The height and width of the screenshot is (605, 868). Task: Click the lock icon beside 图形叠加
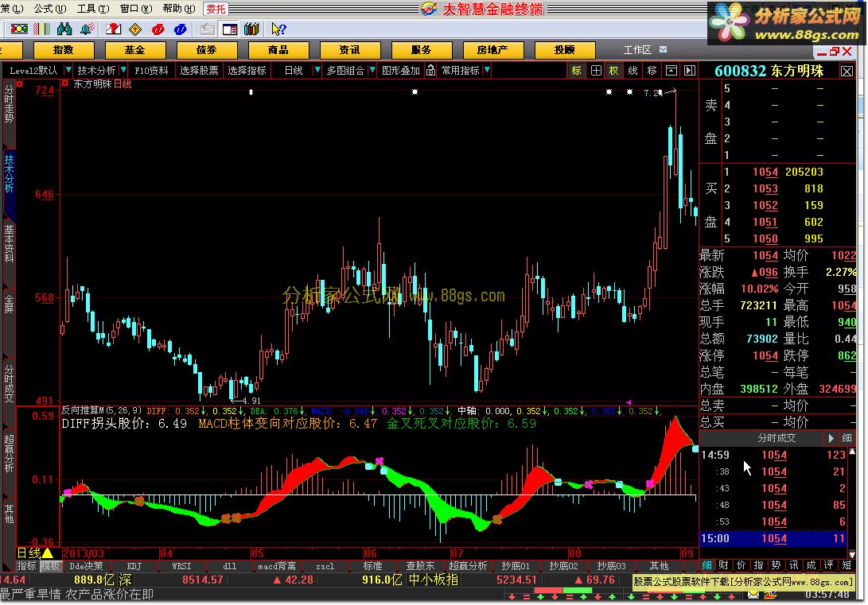[430, 70]
